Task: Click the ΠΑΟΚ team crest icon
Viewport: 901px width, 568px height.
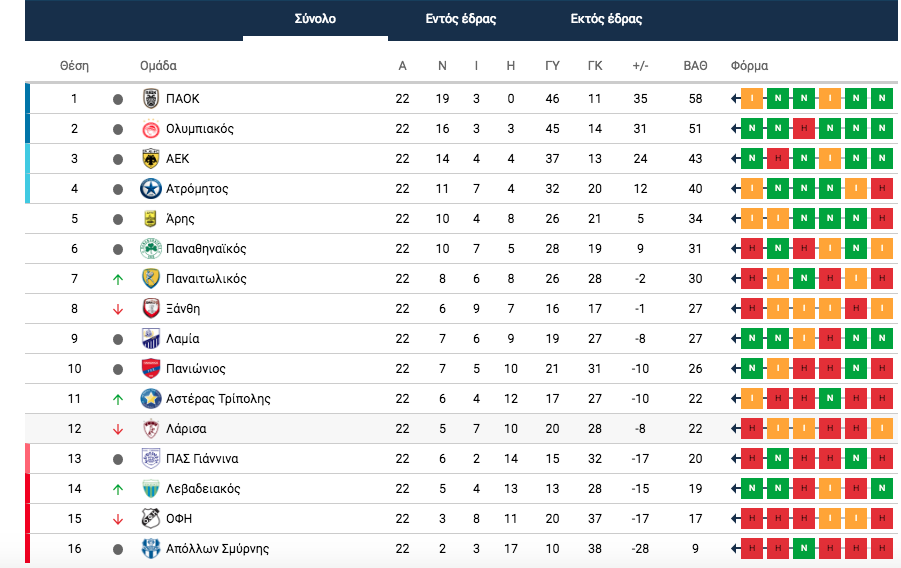Action: [151, 99]
